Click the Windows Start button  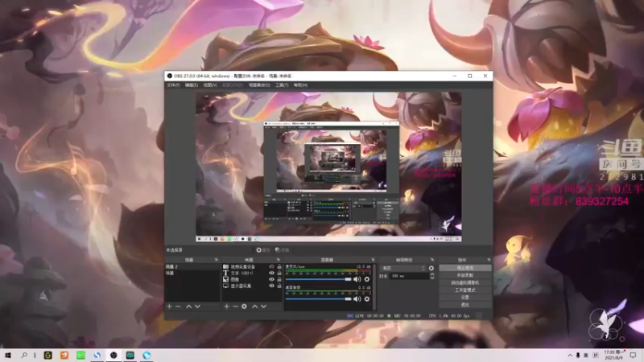click(7, 355)
